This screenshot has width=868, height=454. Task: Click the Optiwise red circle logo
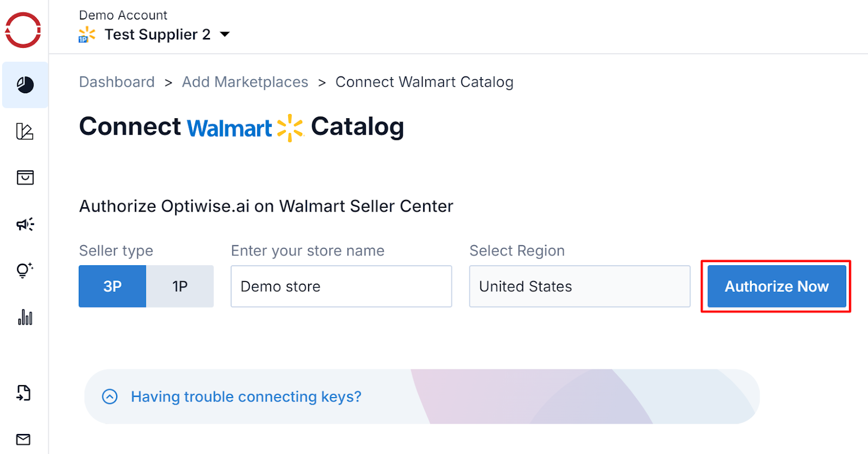pyautogui.click(x=23, y=30)
